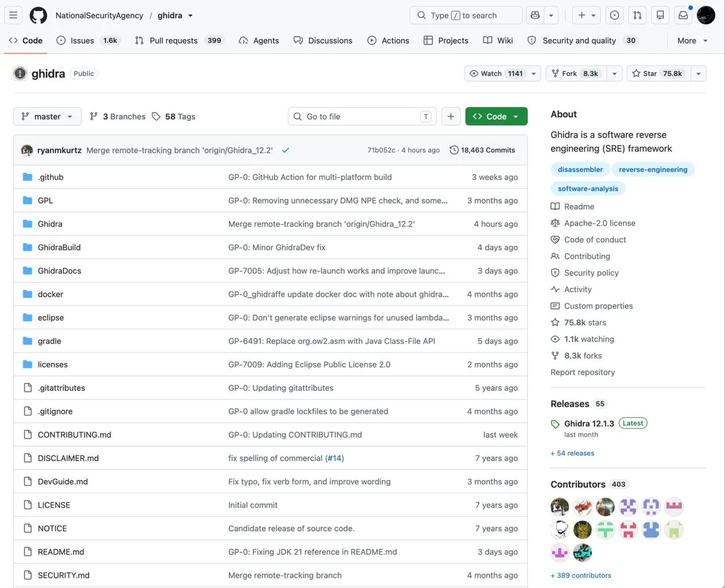Open the user profile avatar menu

click(x=706, y=15)
